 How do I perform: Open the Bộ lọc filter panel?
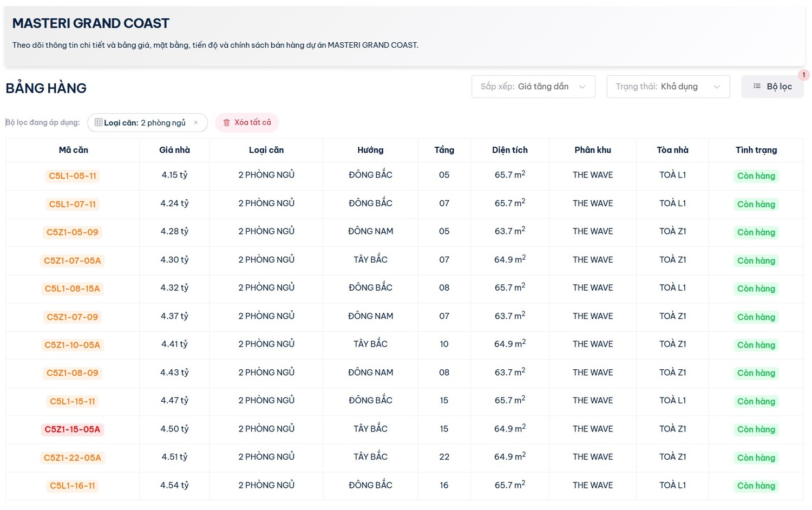[772, 87]
